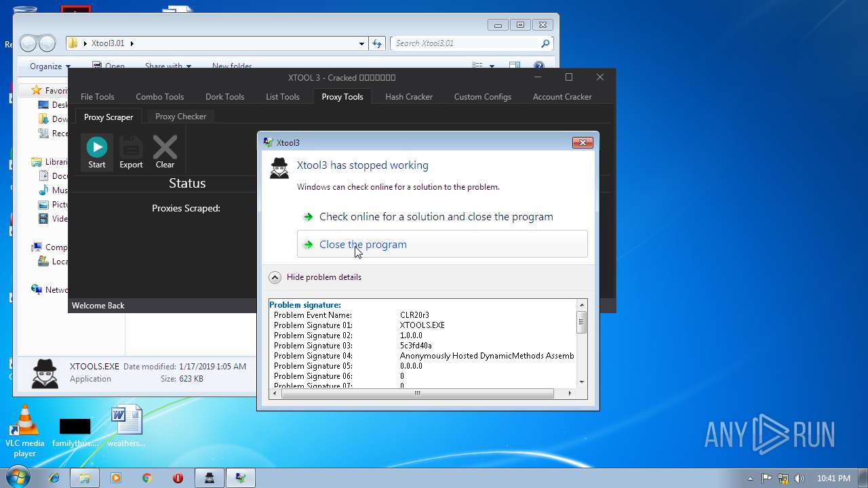Click the network tray icon

783,479
